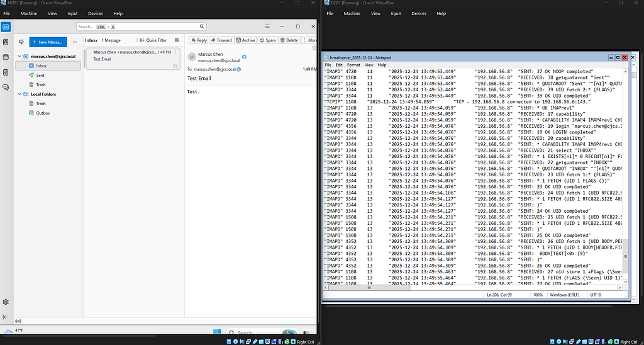The image size is (644, 345).
Task: Open Thunderbird hamburger app menu
Action: pos(267,26)
